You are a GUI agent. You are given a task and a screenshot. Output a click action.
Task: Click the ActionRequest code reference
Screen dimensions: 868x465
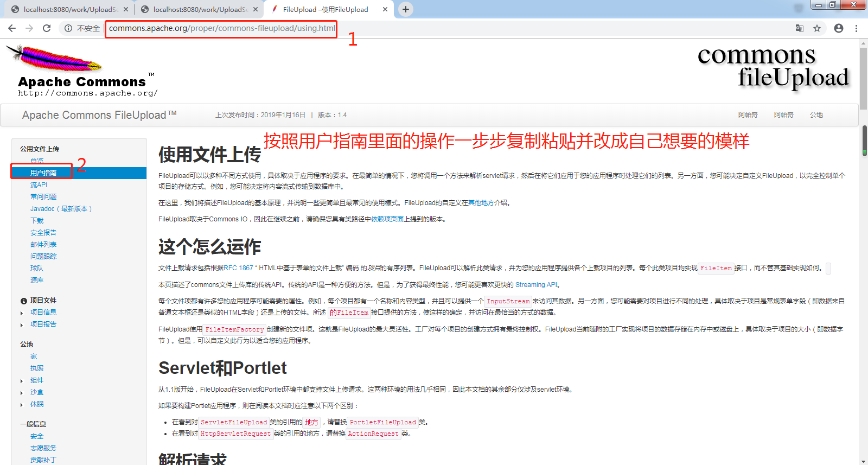(x=373, y=434)
